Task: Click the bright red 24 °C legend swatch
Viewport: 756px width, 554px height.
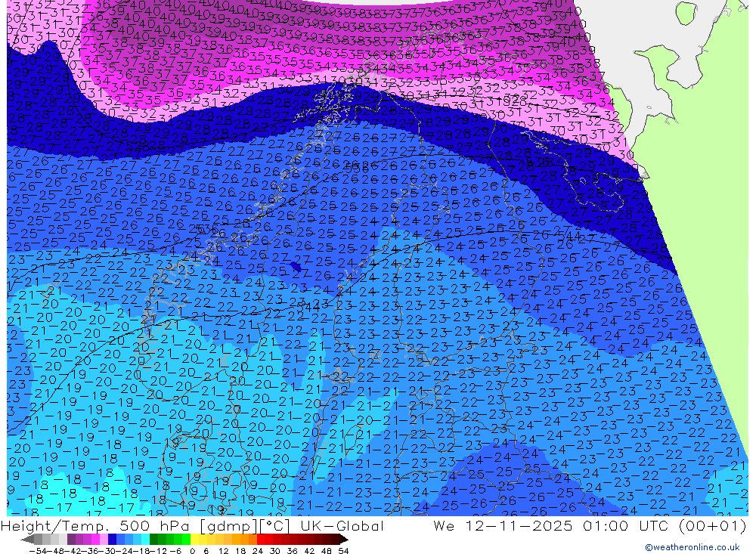Action: pyautogui.click(x=261, y=540)
